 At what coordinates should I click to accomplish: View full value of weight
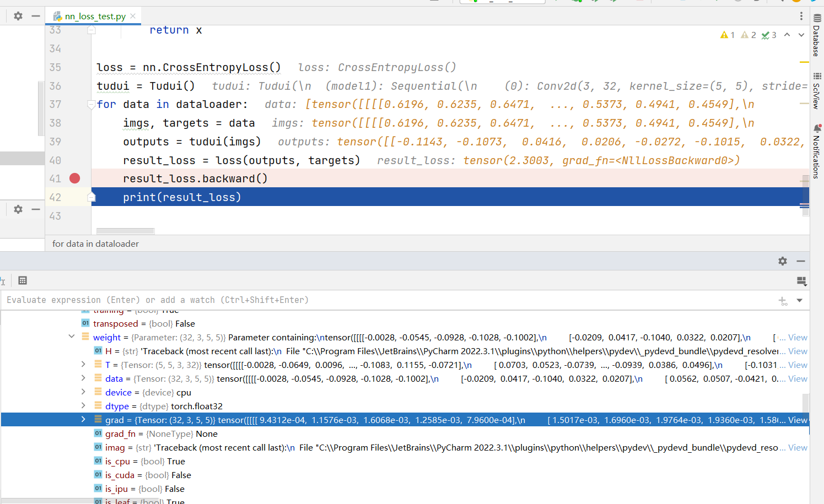point(798,338)
